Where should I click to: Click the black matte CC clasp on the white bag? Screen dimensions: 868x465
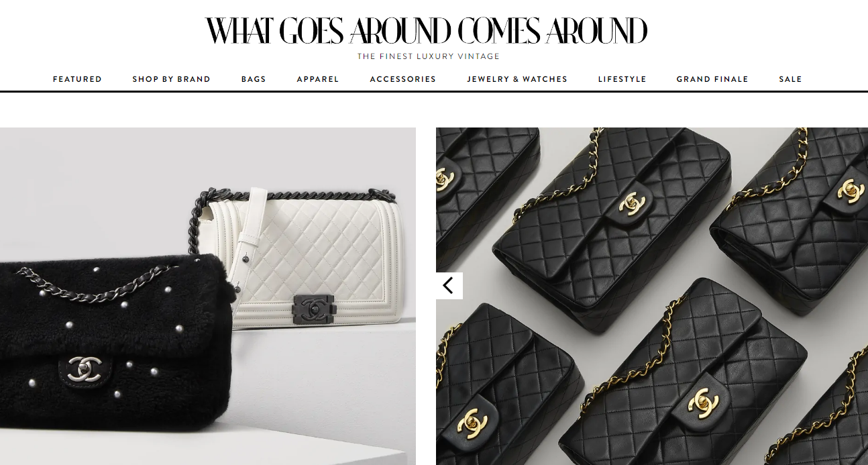(313, 307)
